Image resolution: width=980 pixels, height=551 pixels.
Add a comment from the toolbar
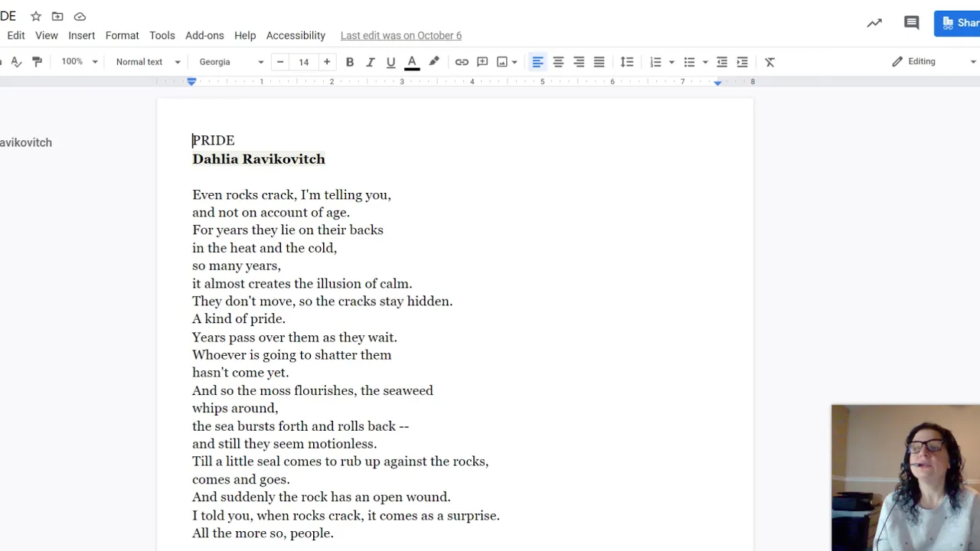482,62
